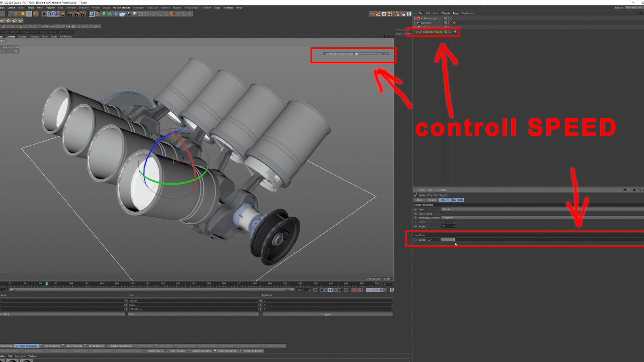Toggle Auto Snapping option
This screenshot has height=362, width=644.
(28, 346)
